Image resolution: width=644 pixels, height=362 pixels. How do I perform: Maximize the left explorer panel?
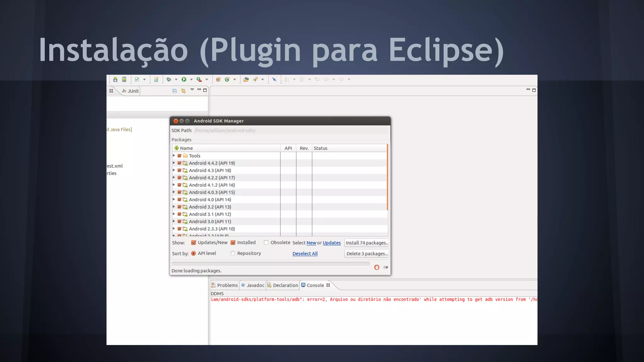click(205, 90)
